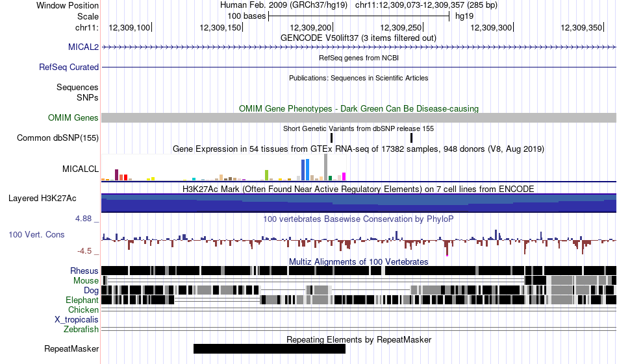617x364 pixels.
Task: Open the MICALCL GTEx expression label
Action: (x=81, y=169)
